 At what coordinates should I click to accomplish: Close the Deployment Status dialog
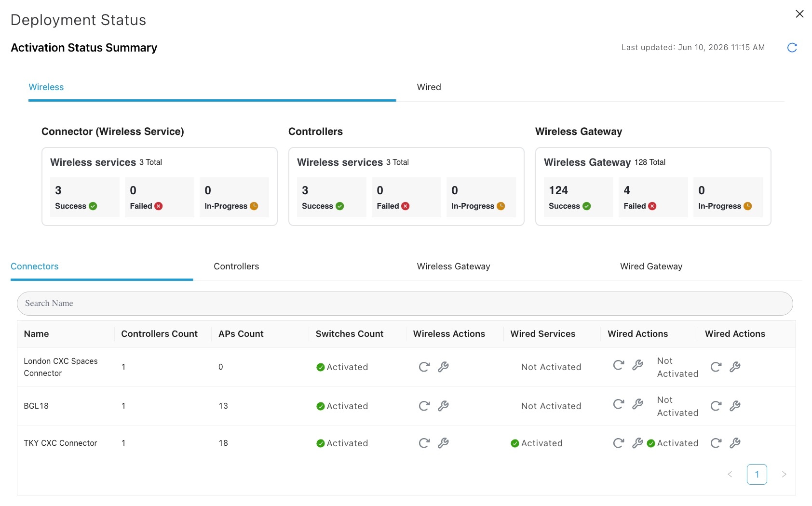(799, 14)
